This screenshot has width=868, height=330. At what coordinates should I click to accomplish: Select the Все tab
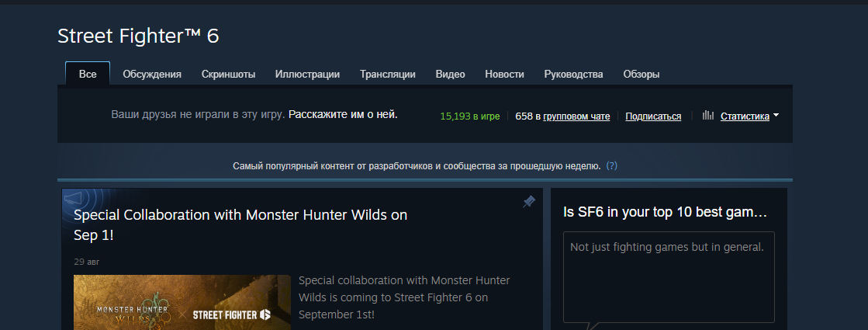pyautogui.click(x=88, y=74)
